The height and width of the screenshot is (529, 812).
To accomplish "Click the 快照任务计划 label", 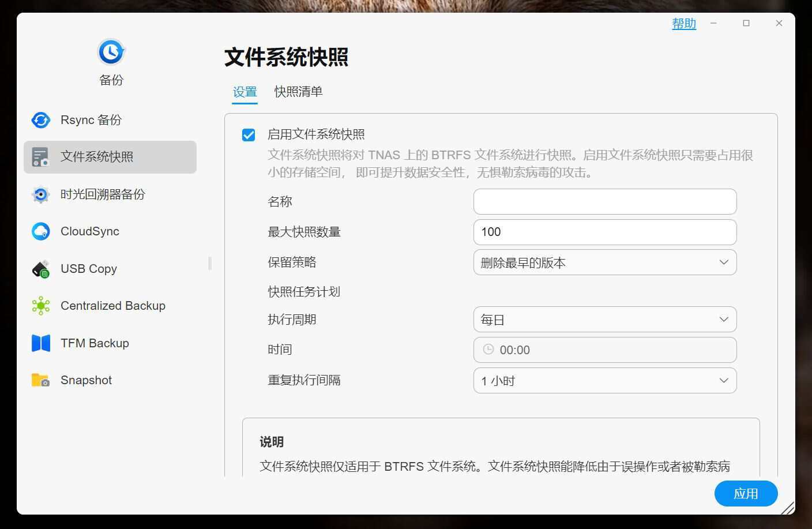I will [304, 292].
